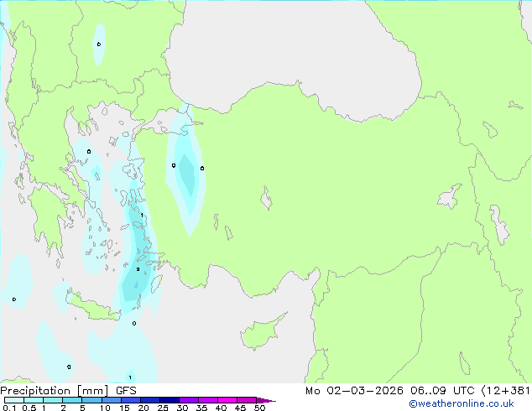Click the 25–30 mm dark navy swatch
This screenshot has width=532, height=411.
pos(170,400)
